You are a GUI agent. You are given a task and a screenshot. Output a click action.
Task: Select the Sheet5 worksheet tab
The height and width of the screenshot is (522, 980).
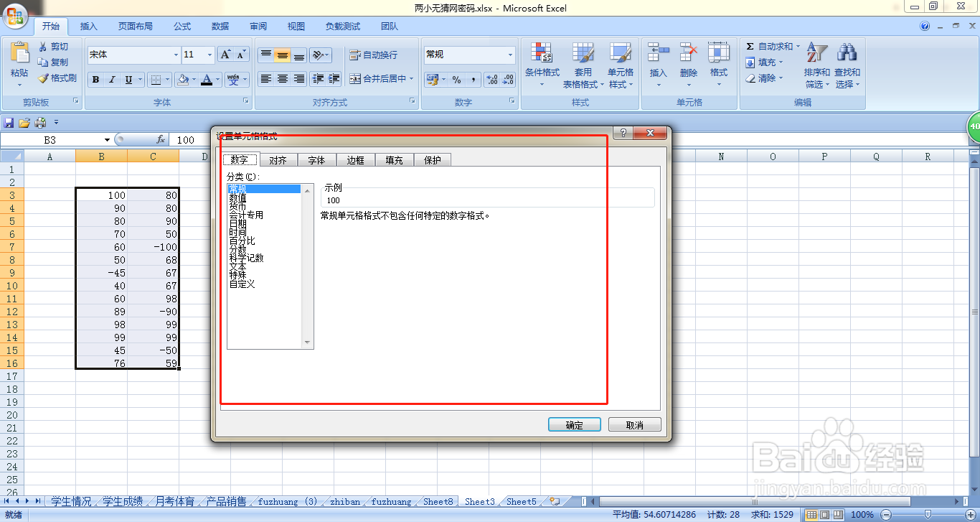pyautogui.click(x=522, y=502)
